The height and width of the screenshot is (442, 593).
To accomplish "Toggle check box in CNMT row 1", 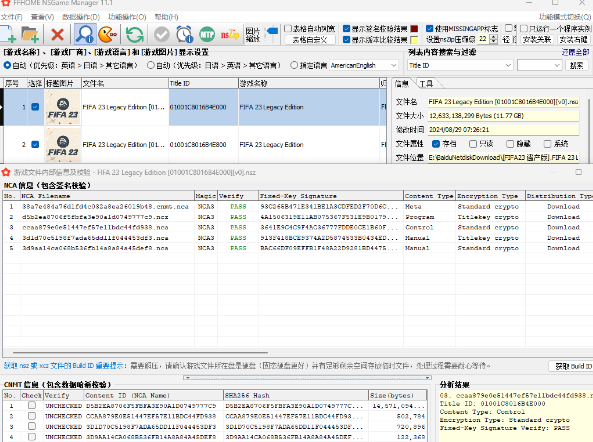I will point(32,405).
